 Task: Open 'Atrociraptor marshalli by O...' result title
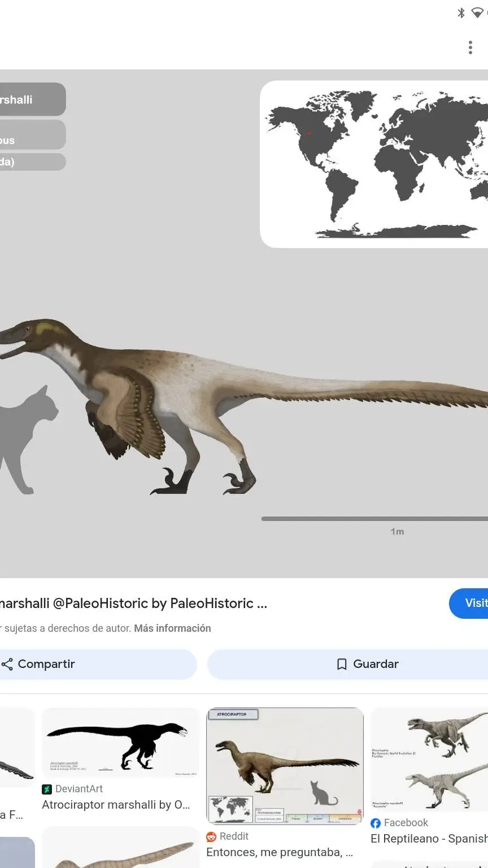click(116, 805)
